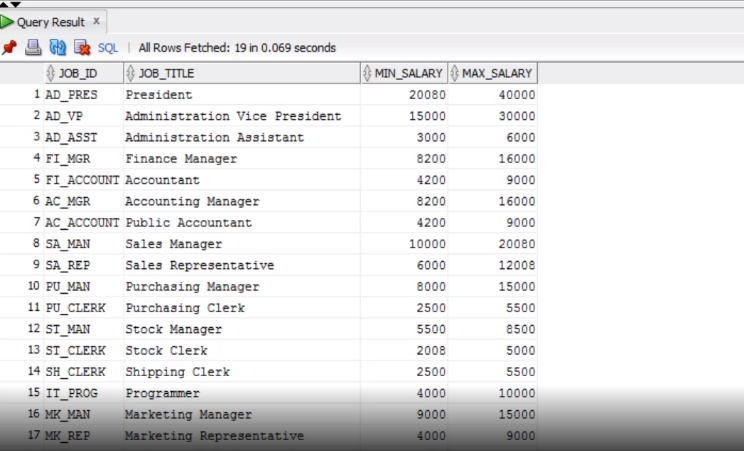
Task: Click the President job title cell
Action: [x=157, y=94]
